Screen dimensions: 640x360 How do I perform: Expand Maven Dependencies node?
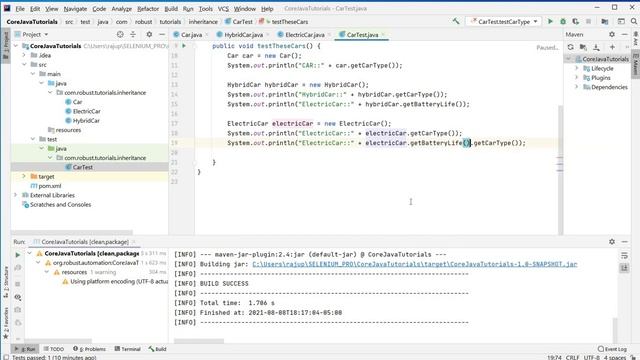(577, 87)
